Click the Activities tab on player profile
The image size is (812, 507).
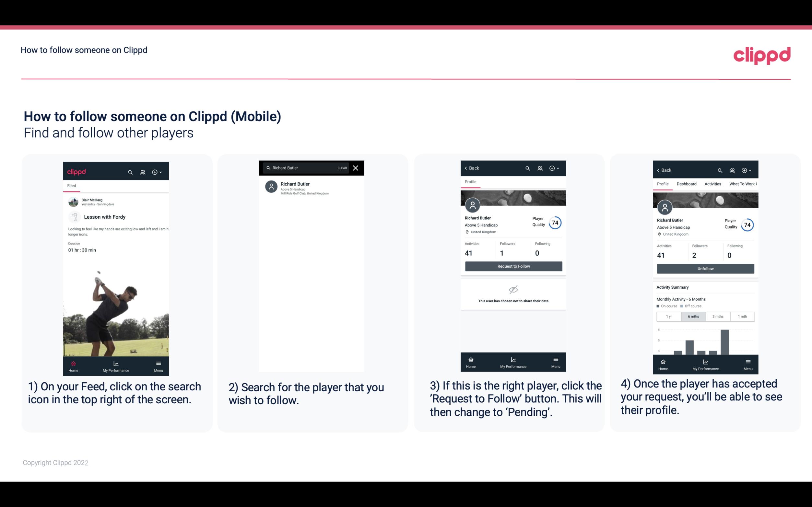(713, 184)
